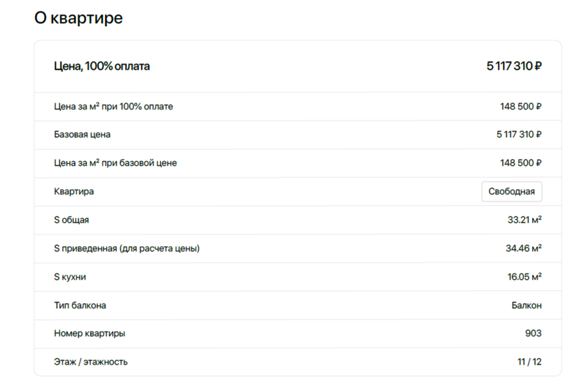Click the 'Квартира' row label
This screenshot has width=563, height=392.
[x=74, y=191]
